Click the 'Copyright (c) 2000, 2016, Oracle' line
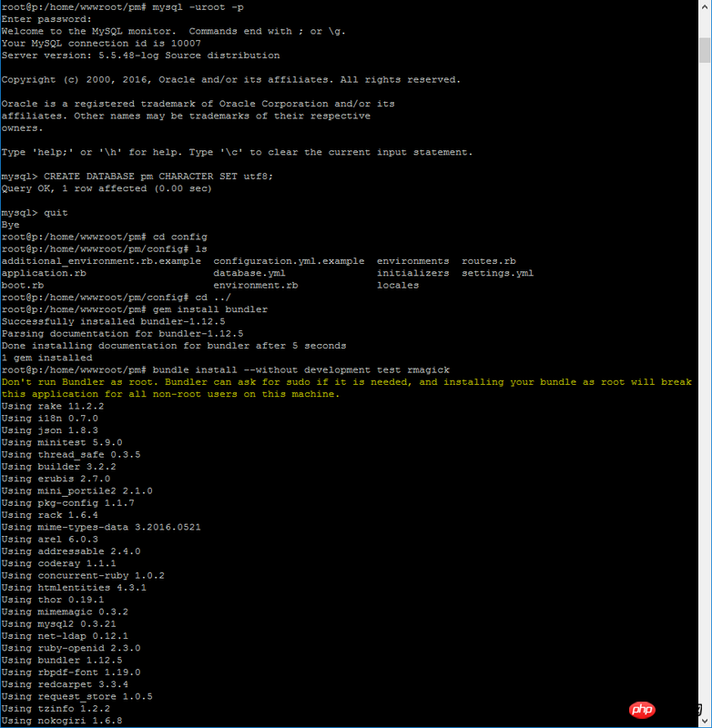 pos(231,79)
